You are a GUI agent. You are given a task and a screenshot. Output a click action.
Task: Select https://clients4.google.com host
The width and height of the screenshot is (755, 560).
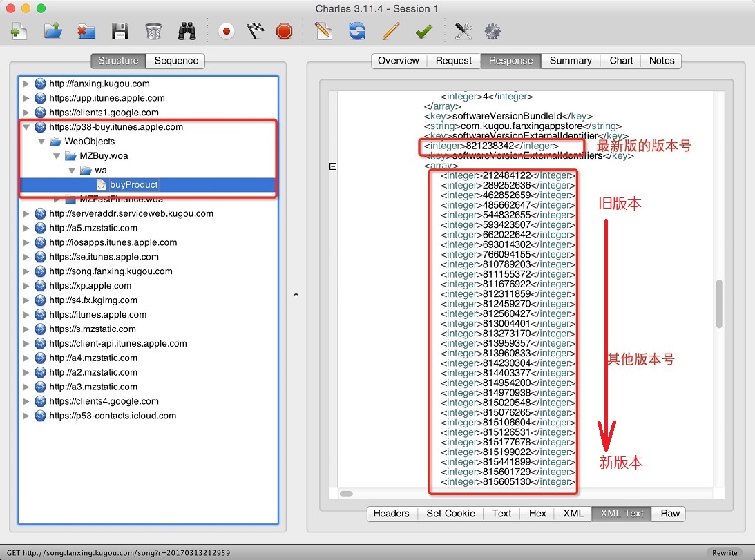click(104, 402)
